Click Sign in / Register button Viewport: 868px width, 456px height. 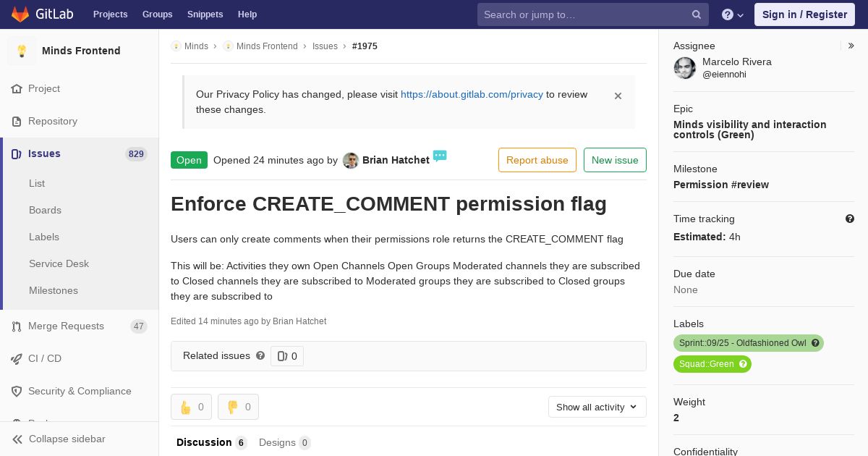(804, 14)
